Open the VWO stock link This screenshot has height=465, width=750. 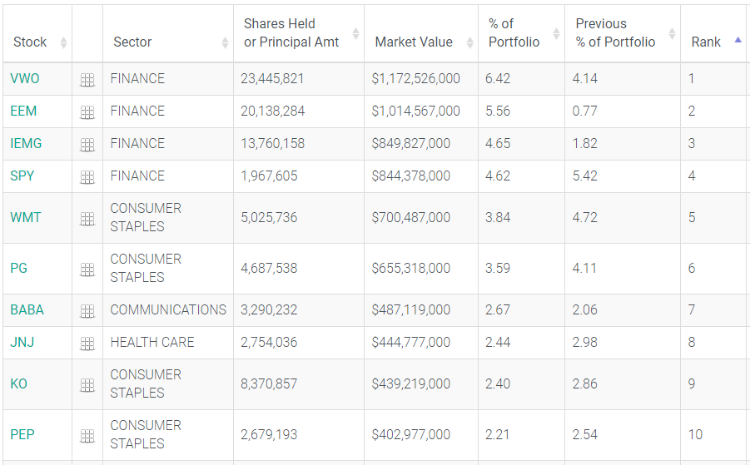point(25,79)
